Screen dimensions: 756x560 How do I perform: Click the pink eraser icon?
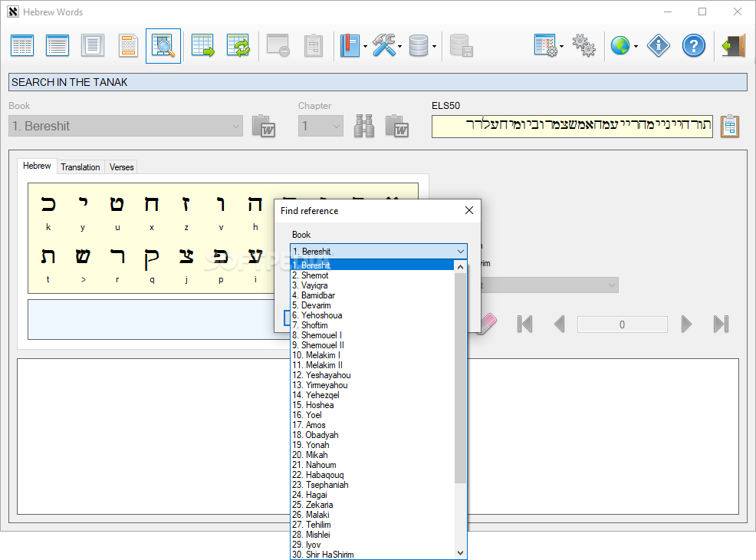click(487, 324)
